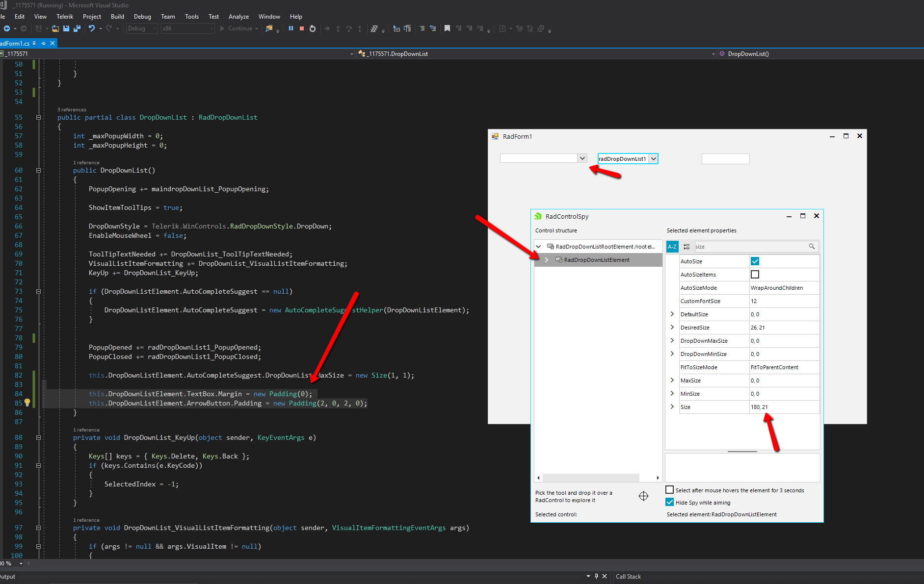Enable Select after mouse hovers checkbox
This screenshot has width=924, height=584.
[669, 490]
